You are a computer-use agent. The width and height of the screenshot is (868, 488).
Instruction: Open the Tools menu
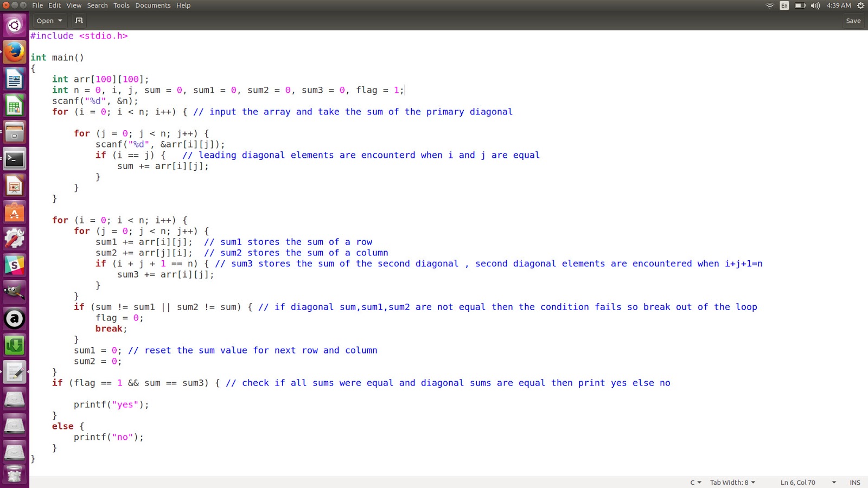pyautogui.click(x=122, y=5)
